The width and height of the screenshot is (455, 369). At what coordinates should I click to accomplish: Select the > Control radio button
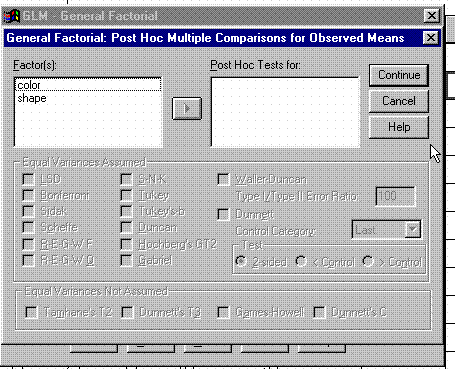[x=368, y=262]
